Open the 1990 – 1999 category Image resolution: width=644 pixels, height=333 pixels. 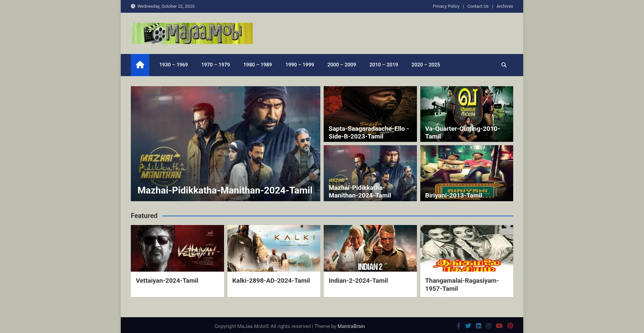pos(300,65)
